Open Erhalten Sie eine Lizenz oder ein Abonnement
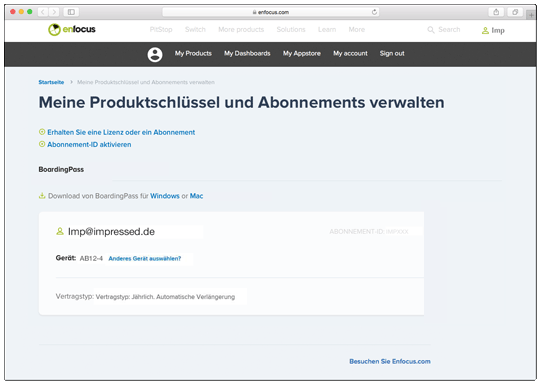The height and width of the screenshot is (384, 540). point(121,132)
